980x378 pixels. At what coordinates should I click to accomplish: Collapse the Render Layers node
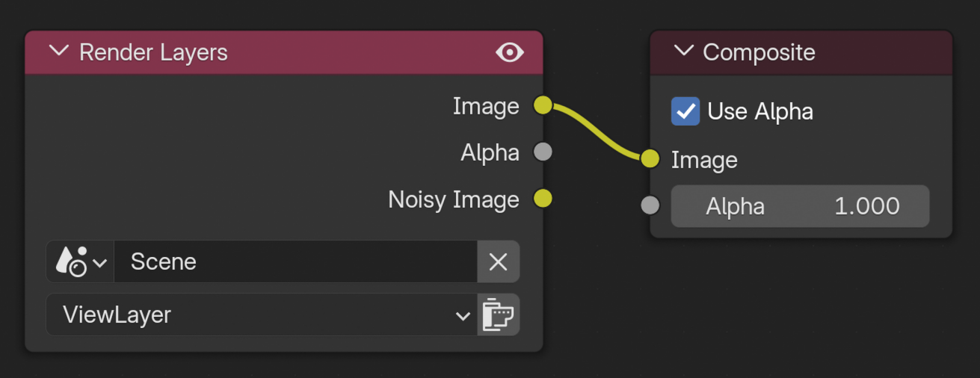tap(58, 52)
